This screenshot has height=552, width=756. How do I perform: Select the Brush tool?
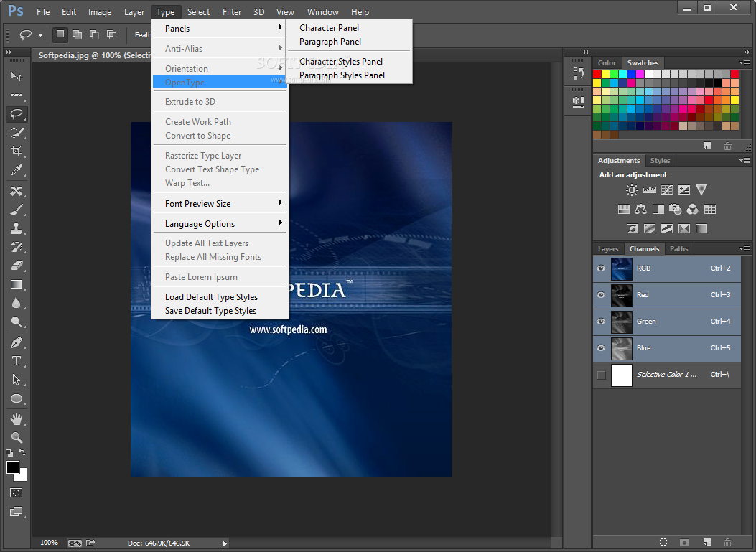point(17,209)
